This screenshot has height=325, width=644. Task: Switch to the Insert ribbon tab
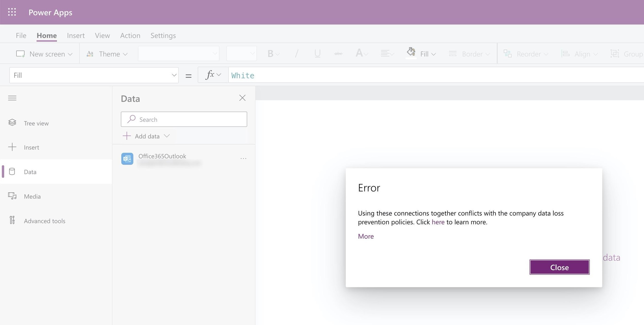[76, 35]
